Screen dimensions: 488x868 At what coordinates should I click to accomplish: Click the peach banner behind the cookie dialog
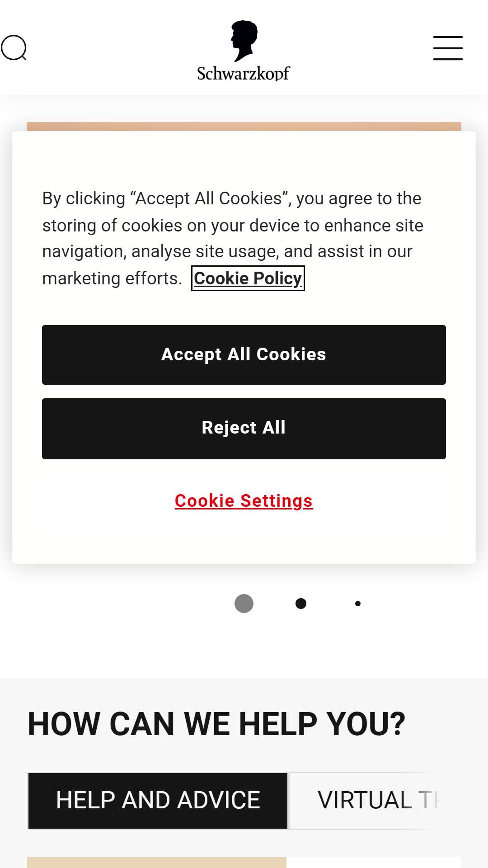244,126
